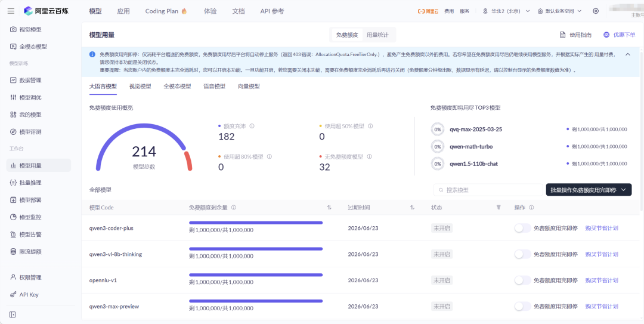Click the filter icon in 状态 column
Viewport: 644px width, 324px height.
point(499,208)
